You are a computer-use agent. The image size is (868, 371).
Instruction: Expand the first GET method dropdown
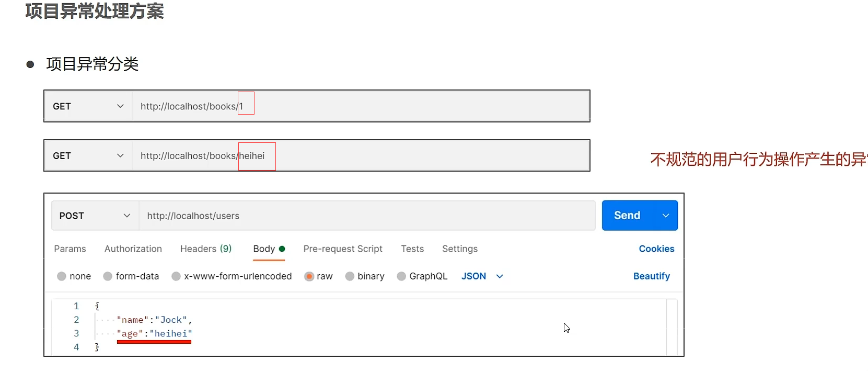point(120,106)
